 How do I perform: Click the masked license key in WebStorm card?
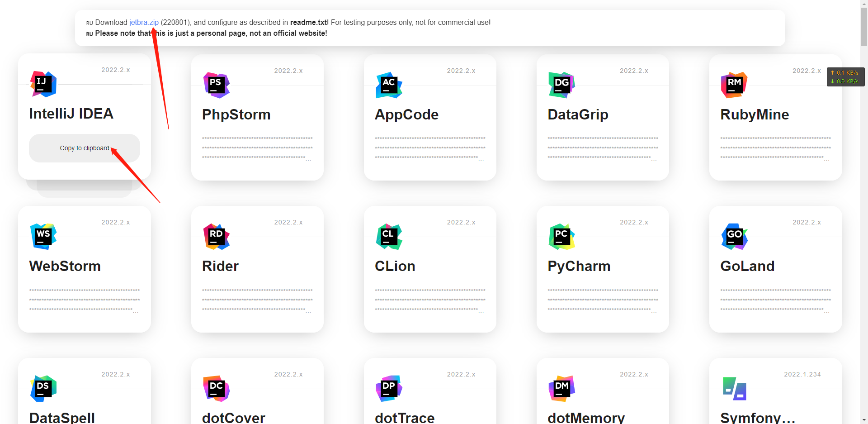[x=85, y=300]
